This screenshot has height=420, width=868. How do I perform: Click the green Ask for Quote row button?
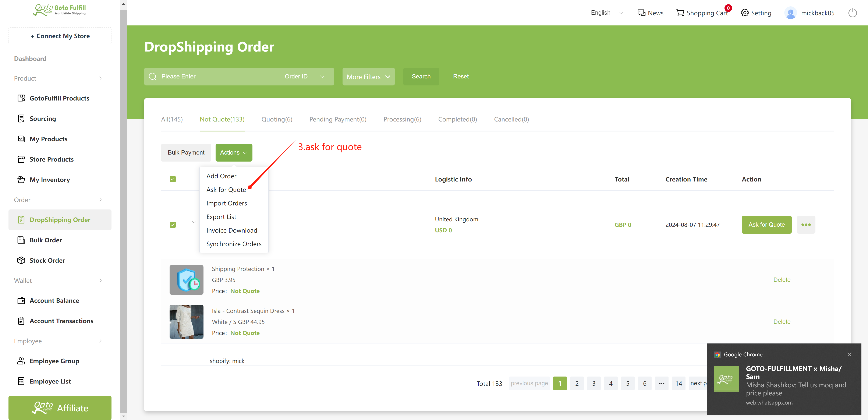point(767,225)
